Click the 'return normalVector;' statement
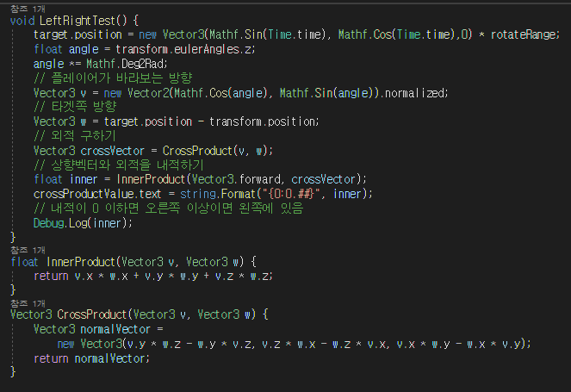Viewport: 571px width, 392px height. [91, 359]
